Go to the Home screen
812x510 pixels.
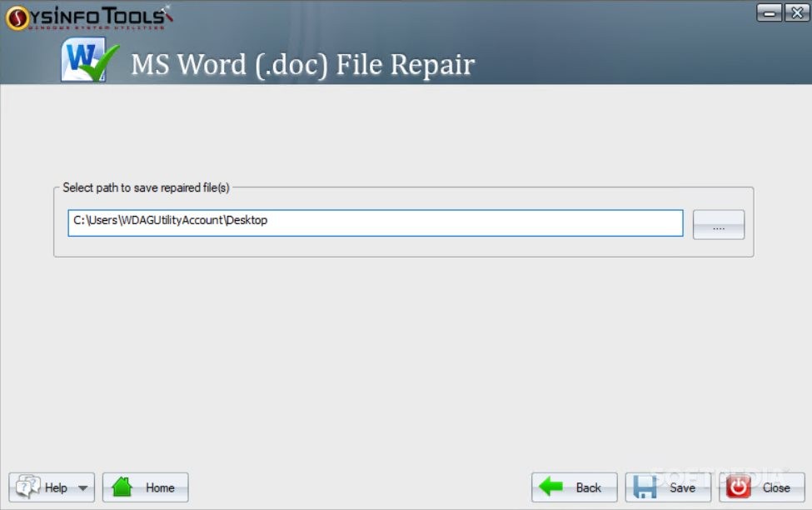(146, 487)
